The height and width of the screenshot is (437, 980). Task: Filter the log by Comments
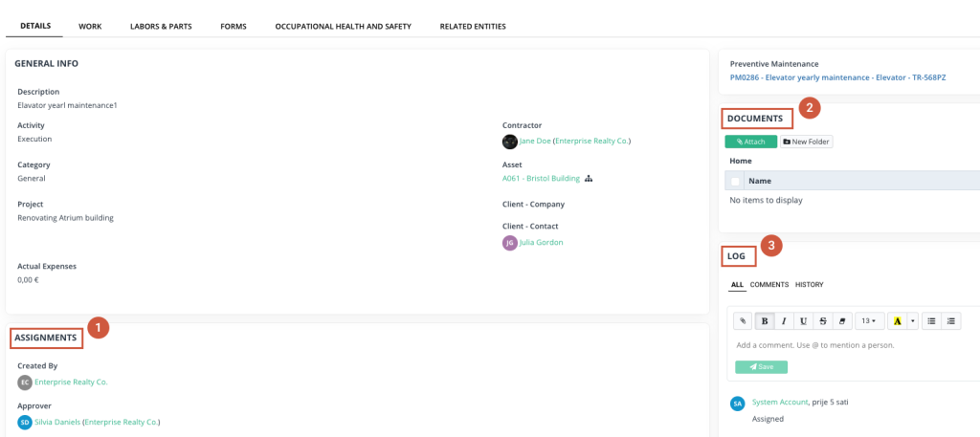(769, 285)
